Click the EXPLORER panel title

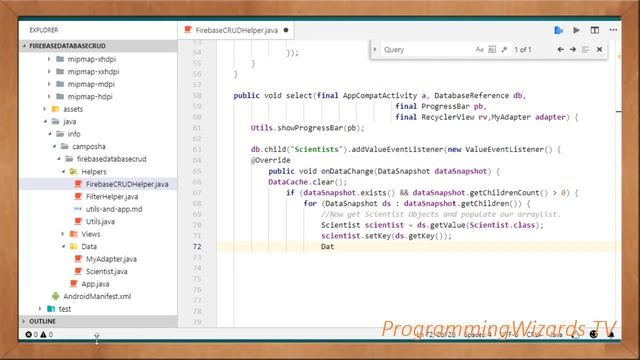44,30
